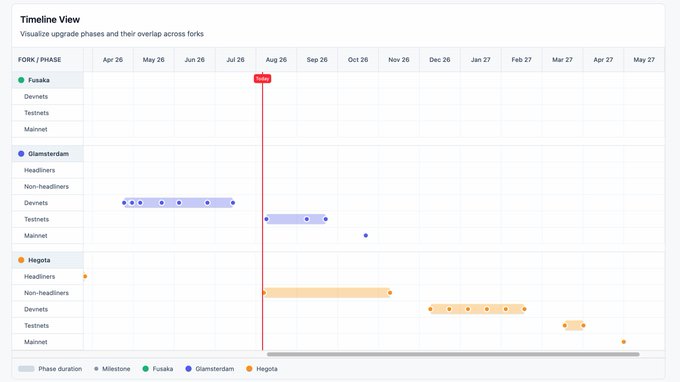Viewport: 680px width, 382px height.
Task: Click the Feb 27 month header
Action: (521, 59)
